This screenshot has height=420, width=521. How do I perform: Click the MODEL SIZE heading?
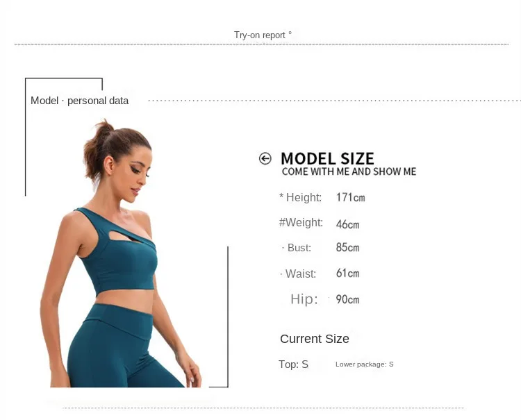point(327,158)
